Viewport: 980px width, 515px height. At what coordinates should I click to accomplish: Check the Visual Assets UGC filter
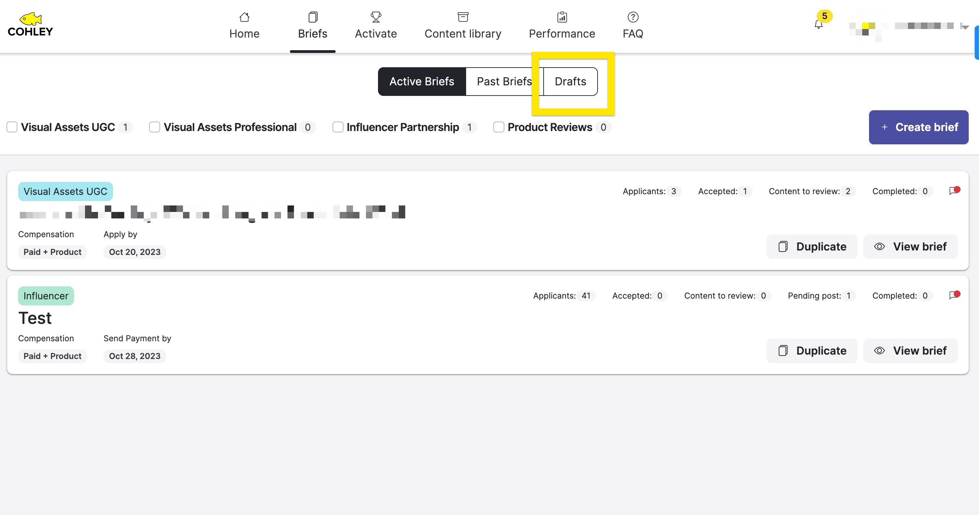click(12, 127)
